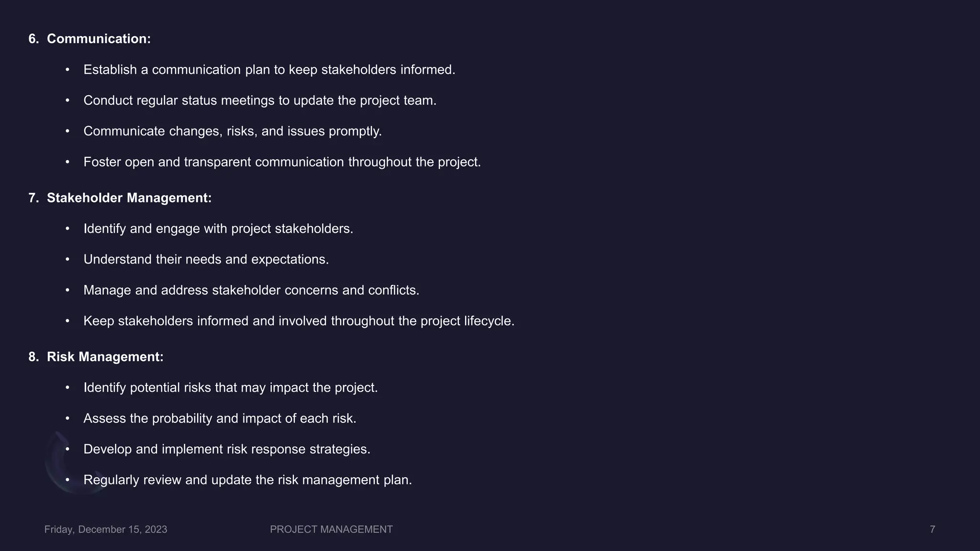Image resolution: width=980 pixels, height=551 pixels.
Task: Select the project lifecycle bullet text
Action: pos(299,321)
